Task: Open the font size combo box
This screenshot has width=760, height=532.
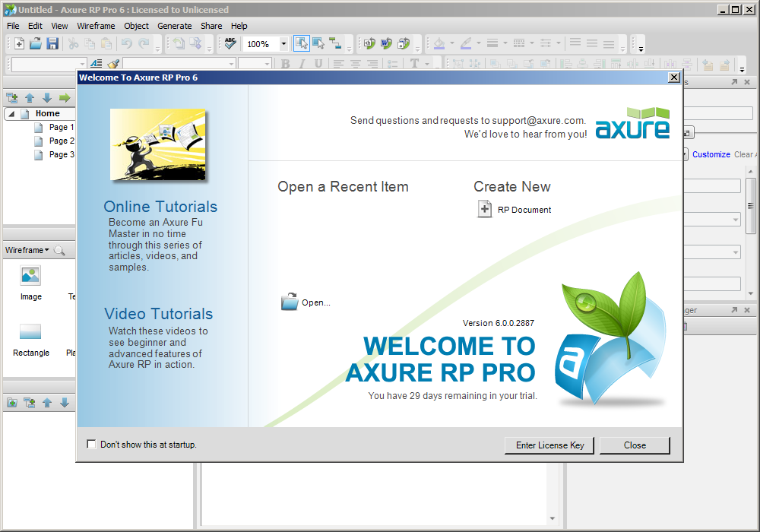Action: coord(255,64)
